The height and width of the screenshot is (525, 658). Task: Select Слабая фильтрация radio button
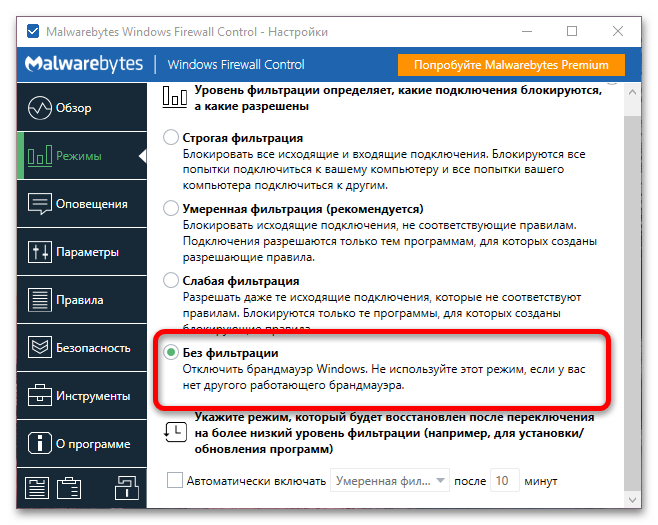[x=171, y=280]
